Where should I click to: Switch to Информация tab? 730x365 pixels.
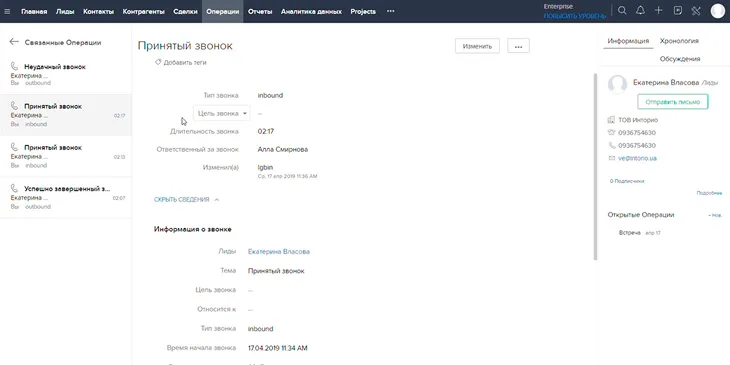coord(628,41)
